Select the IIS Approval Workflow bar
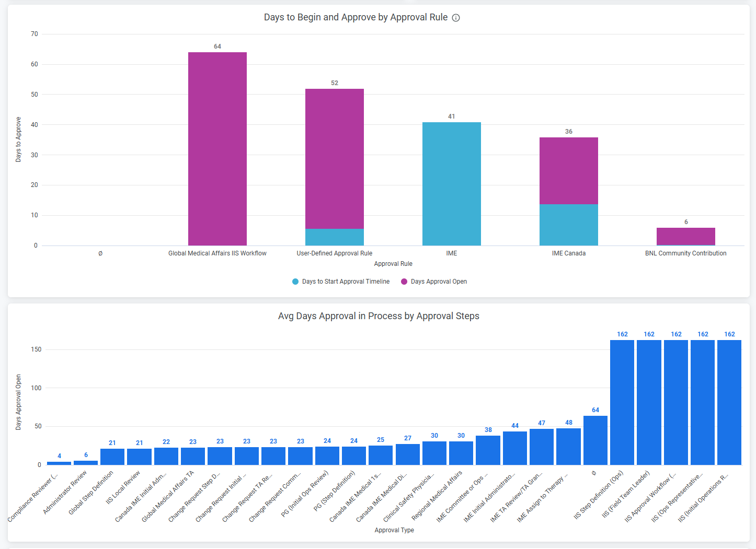756x549 pixels. [676, 402]
